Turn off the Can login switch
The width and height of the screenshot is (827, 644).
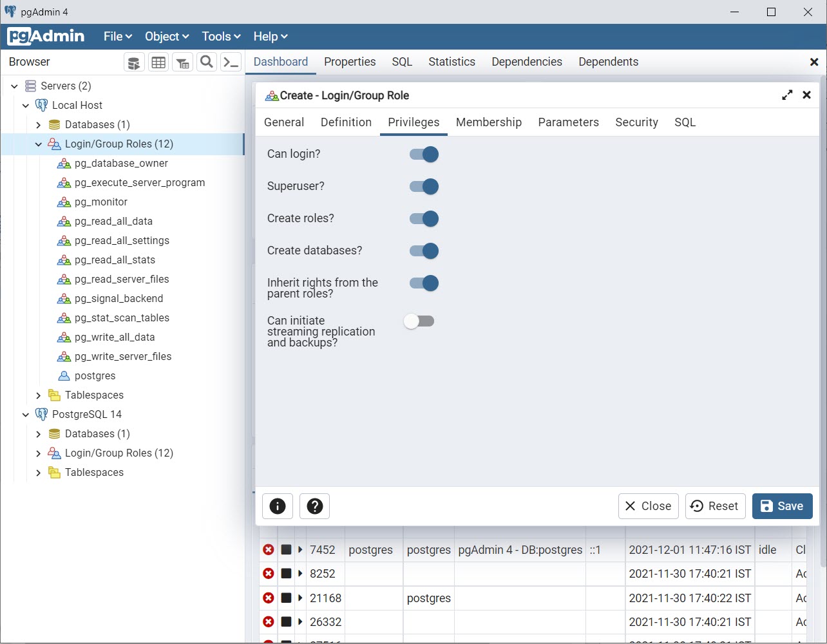point(424,155)
